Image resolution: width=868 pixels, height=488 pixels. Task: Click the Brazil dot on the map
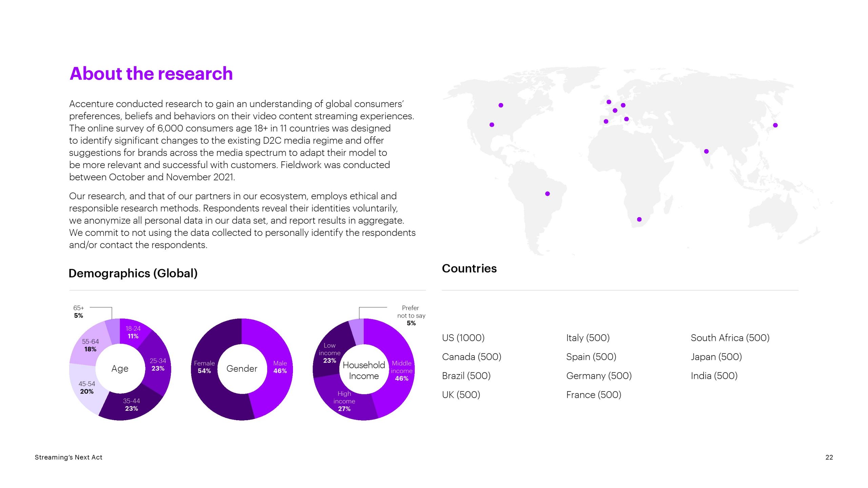(x=547, y=194)
